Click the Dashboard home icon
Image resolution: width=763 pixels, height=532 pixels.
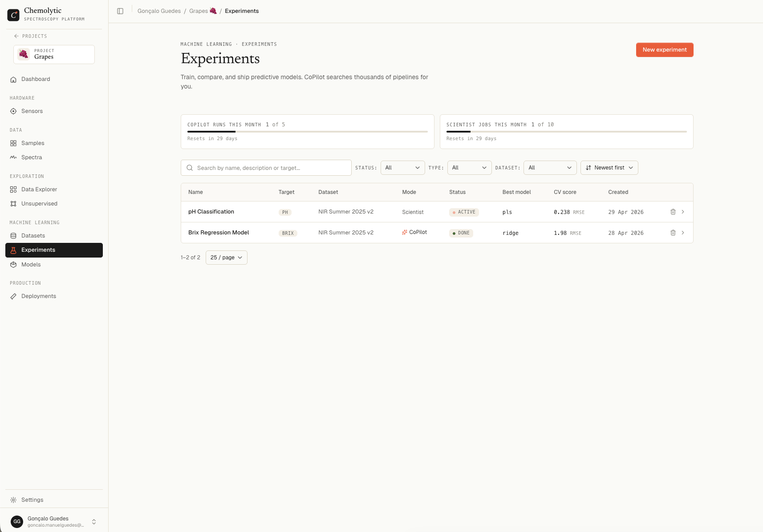click(13, 79)
